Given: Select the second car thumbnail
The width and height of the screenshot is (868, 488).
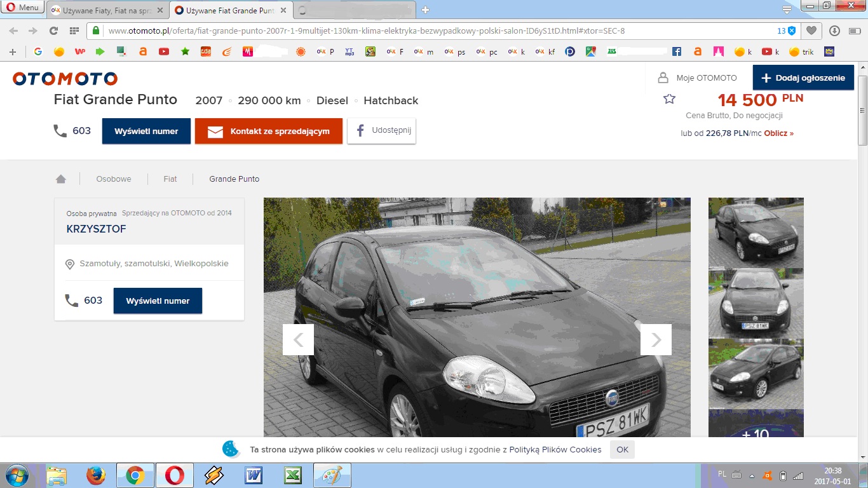Looking at the screenshot, I should 756,303.
